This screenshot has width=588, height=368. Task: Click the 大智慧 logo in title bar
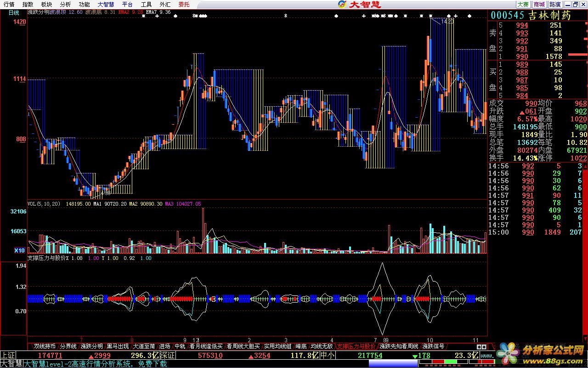pos(360,4)
